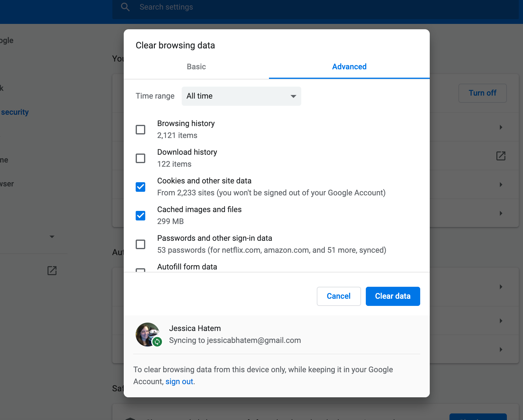
Task: Click Jessica Hatem's profile picture
Action: coord(146,333)
